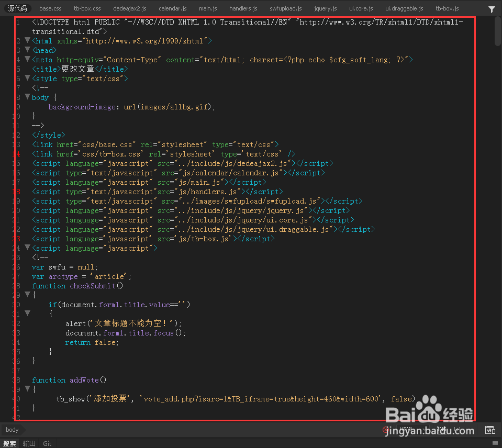Open the tb-box.css related file tab

pos(87,9)
